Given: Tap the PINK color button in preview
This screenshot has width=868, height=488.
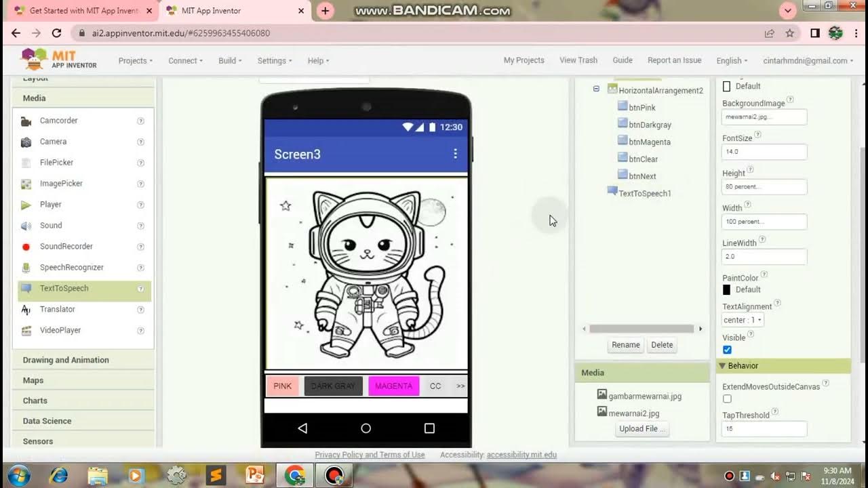Looking at the screenshot, I should pos(282,386).
